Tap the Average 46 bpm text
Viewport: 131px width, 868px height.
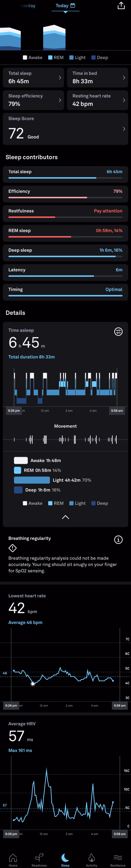[25, 623]
